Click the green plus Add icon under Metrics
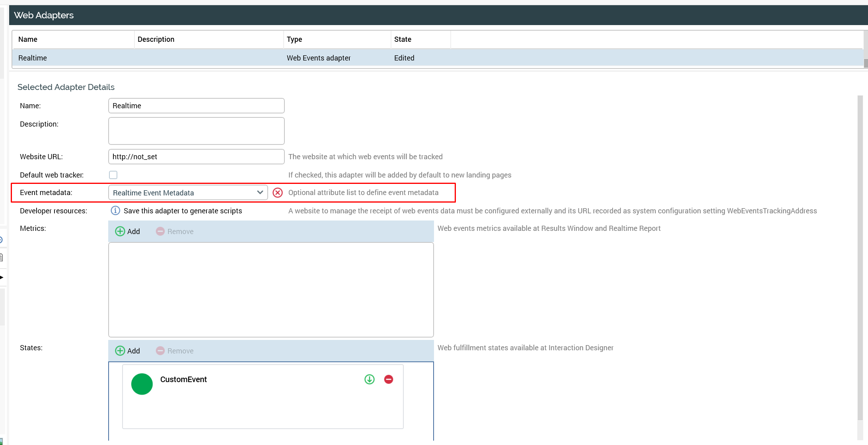The height and width of the screenshot is (445, 868). coord(120,231)
